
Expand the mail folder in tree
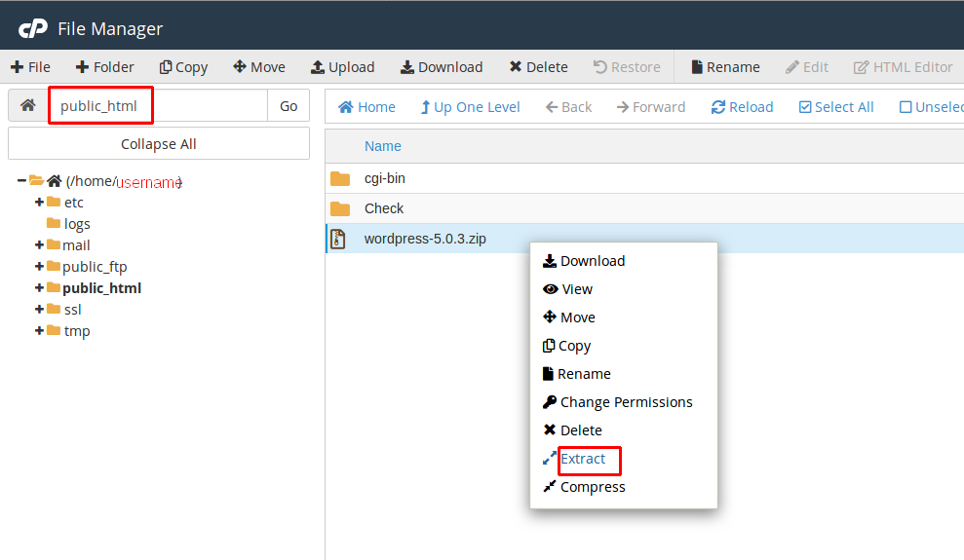coord(39,245)
